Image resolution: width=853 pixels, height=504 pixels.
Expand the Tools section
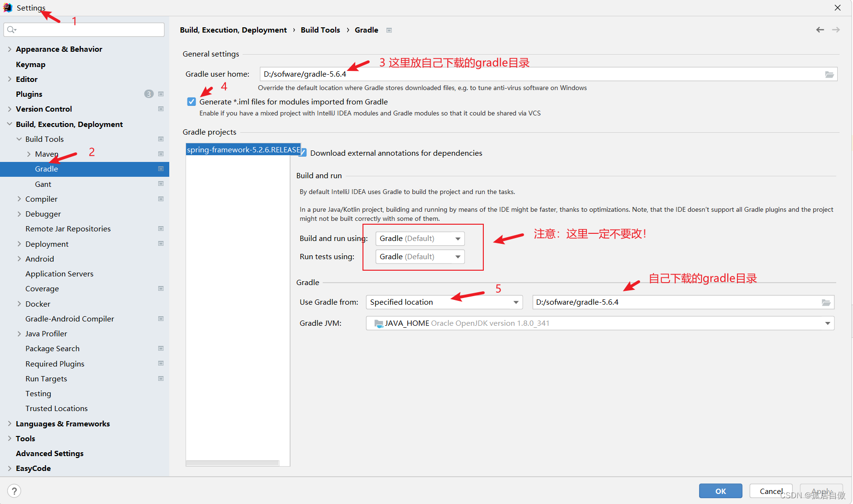[x=10, y=438]
